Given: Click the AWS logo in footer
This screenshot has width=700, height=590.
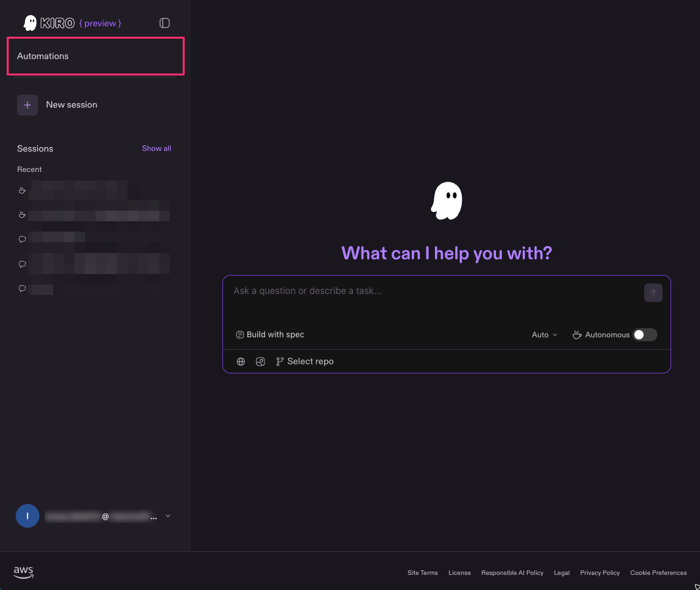Looking at the screenshot, I should [23, 572].
